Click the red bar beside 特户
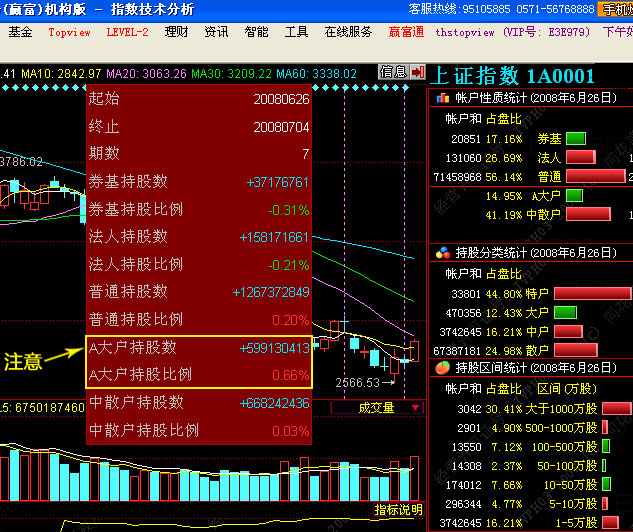Screen dimensions: 633x532 point(575,294)
